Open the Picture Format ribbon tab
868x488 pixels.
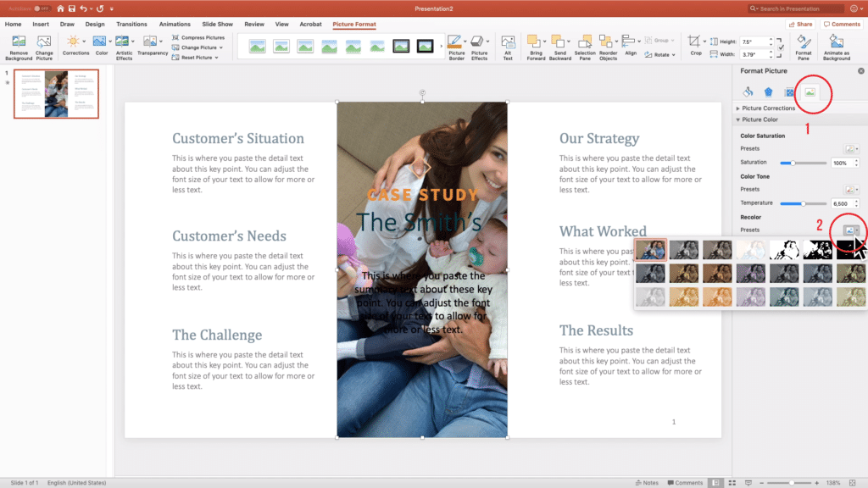pyautogui.click(x=354, y=25)
